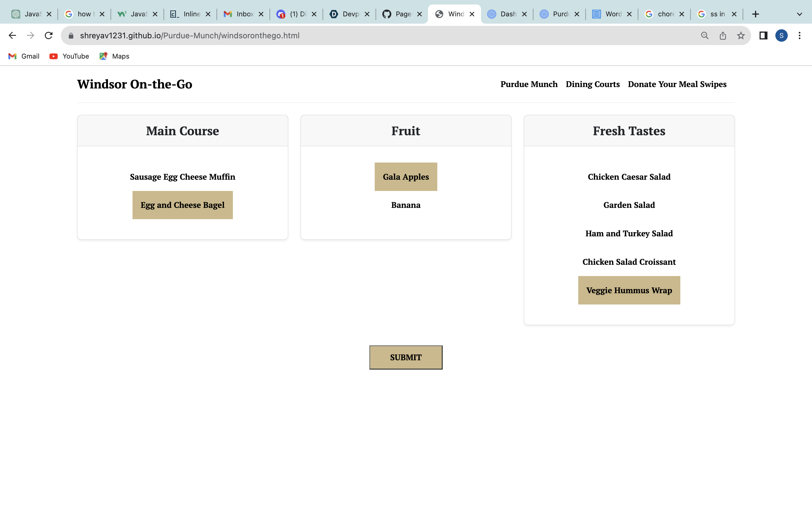Open a new tab with plus icon
The image size is (812, 507).
coord(755,14)
